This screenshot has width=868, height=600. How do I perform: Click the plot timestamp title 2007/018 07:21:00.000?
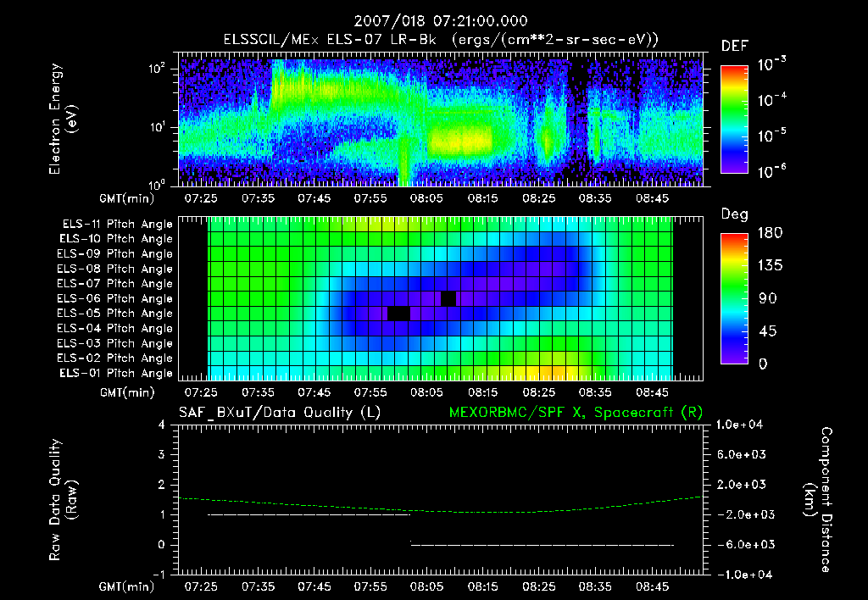click(441, 21)
